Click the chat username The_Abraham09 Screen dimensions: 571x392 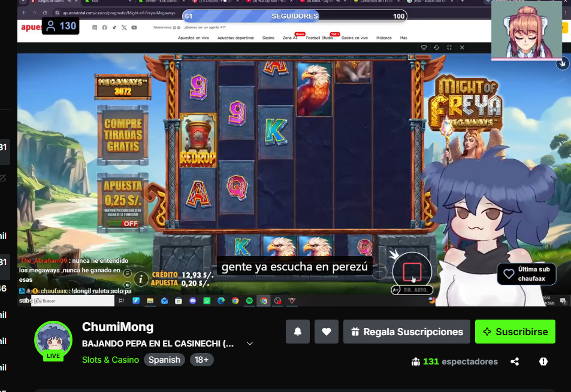[44, 261]
